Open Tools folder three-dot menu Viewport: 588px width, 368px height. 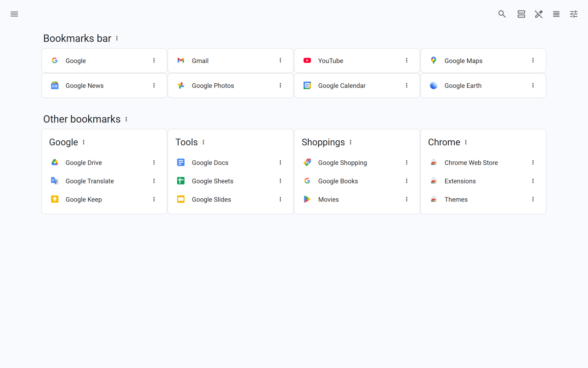(x=204, y=142)
